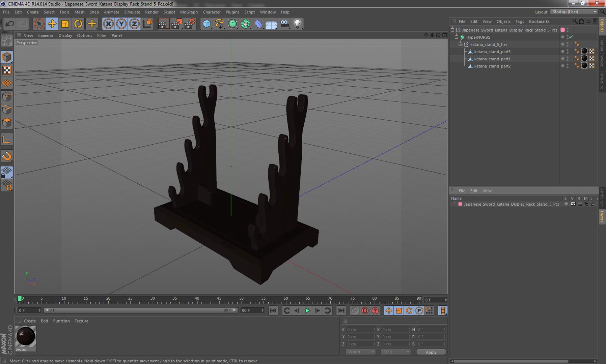606x364 pixels.
Task: Click the Scale tool icon
Action: click(65, 24)
